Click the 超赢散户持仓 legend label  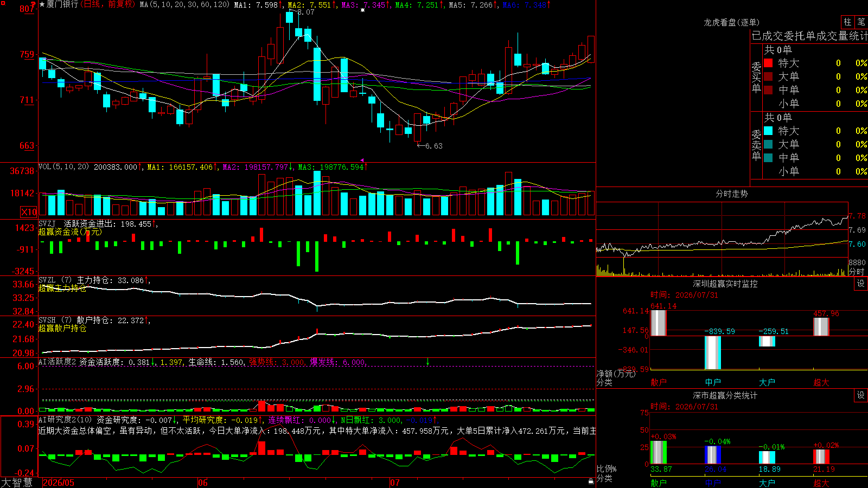62,329
